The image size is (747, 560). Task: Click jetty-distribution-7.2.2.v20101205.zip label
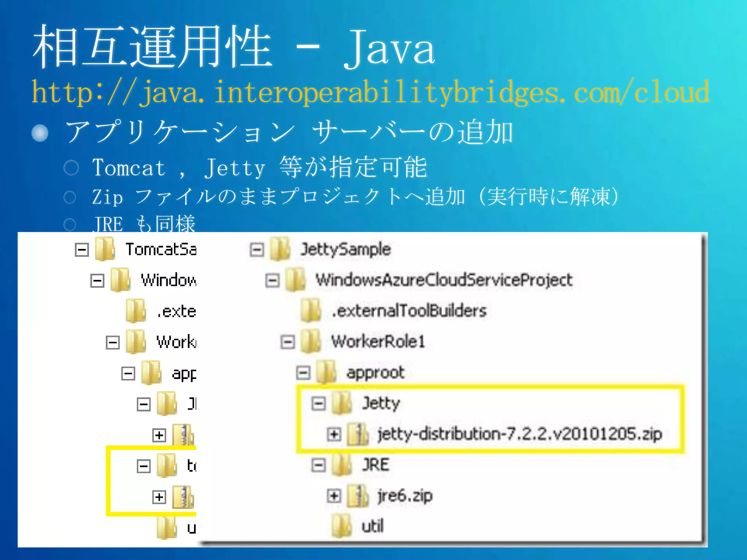(520, 434)
